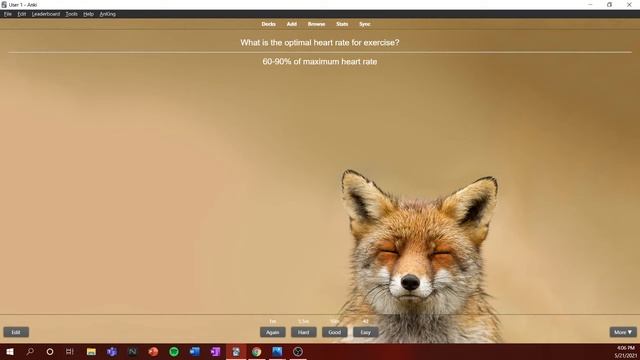640x360 pixels.
Task: Open Task View on the taskbar
Action: pyautogui.click(x=70, y=351)
